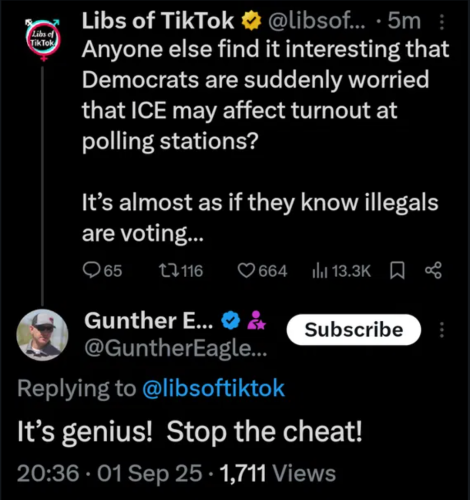Follow the @libsoftiktok mention link
The image size is (470, 500).
tap(214, 388)
